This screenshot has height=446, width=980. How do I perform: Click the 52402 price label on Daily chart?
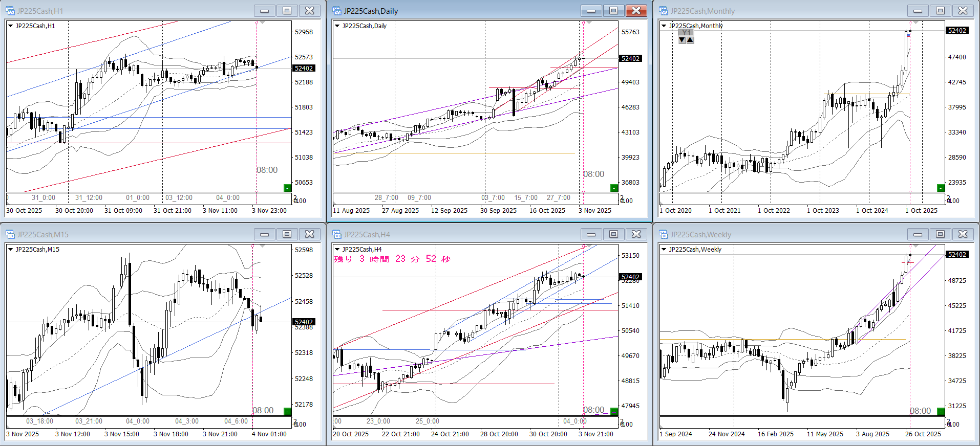click(630, 58)
